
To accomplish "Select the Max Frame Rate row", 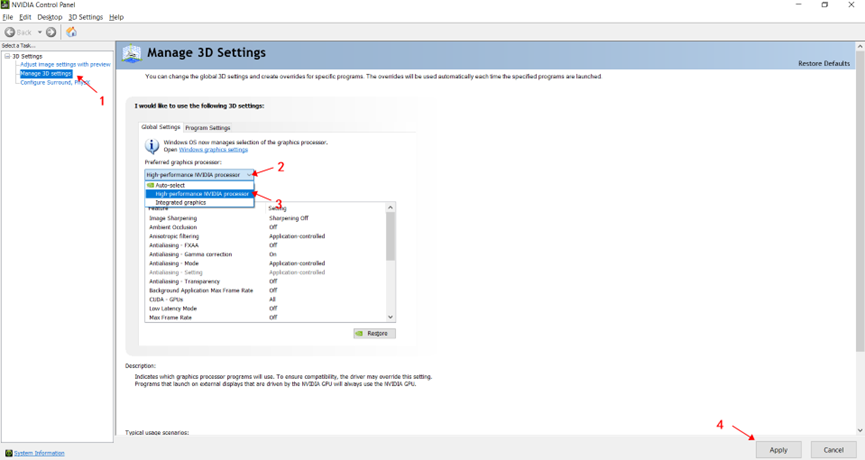I will [x=265, y=317].
